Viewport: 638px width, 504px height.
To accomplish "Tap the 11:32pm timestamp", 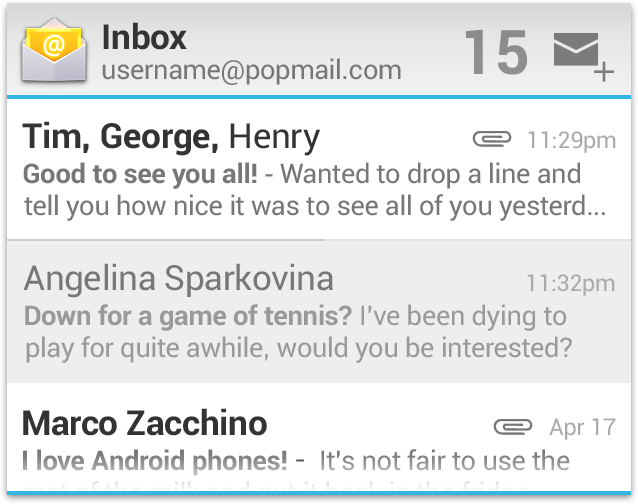I will tap(571, 283).
